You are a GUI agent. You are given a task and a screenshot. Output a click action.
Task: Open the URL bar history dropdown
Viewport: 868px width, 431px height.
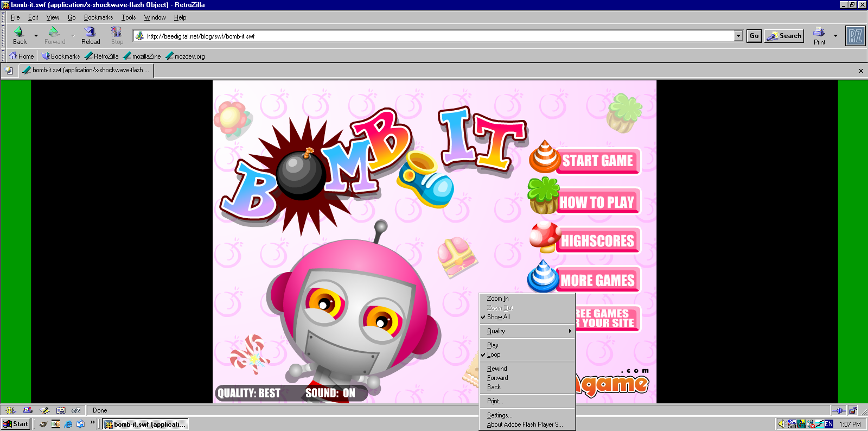click(738, 36)
